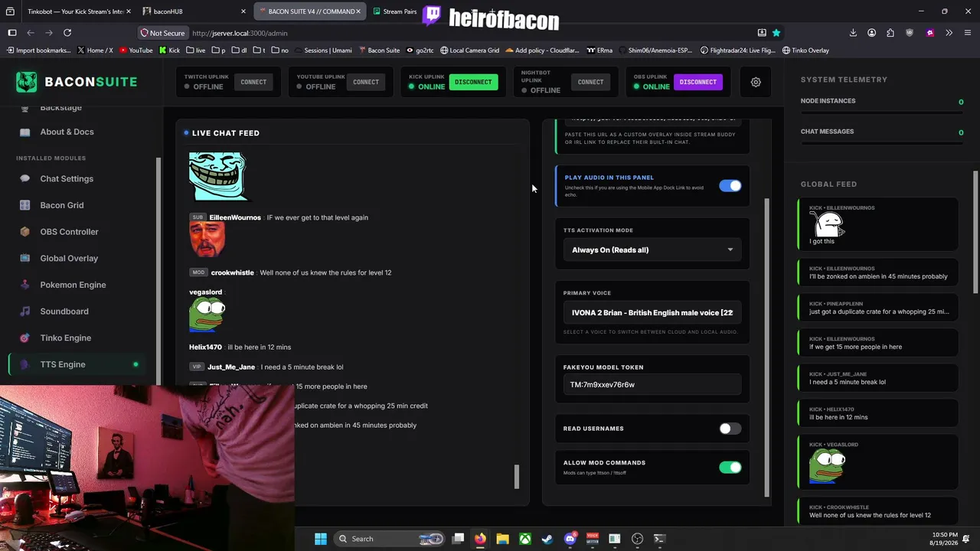Click the TTS Engine sidebar icon
Image resolution: width=980 pixels, height=551 pixels.
24,364
